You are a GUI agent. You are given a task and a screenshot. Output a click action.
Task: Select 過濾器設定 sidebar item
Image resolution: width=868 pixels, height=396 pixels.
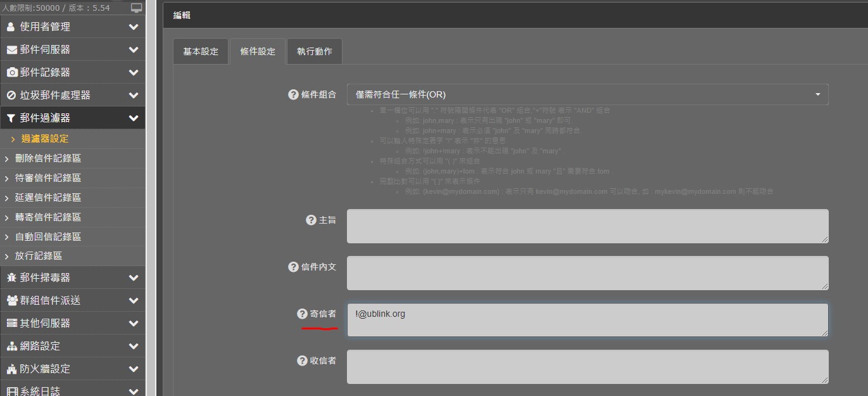[x=45, y=139]
